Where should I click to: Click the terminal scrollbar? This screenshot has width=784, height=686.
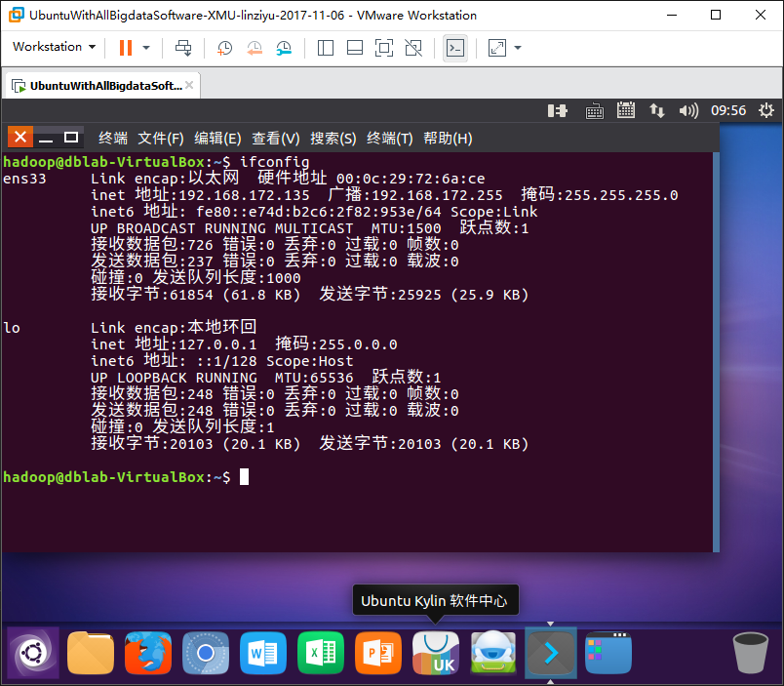716,351
